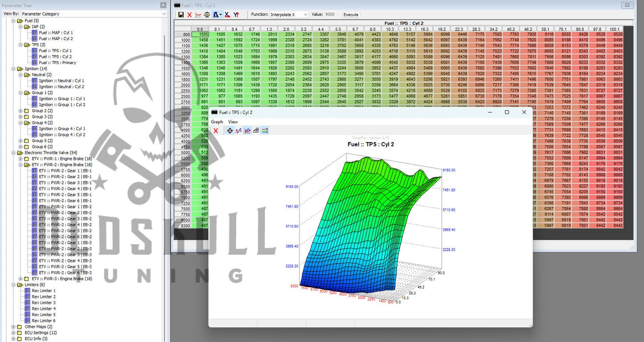644x342 pixels.
Task: Select Fuel :: MAP : Cyl 1 tree item
Action: (x=56, y=33)
